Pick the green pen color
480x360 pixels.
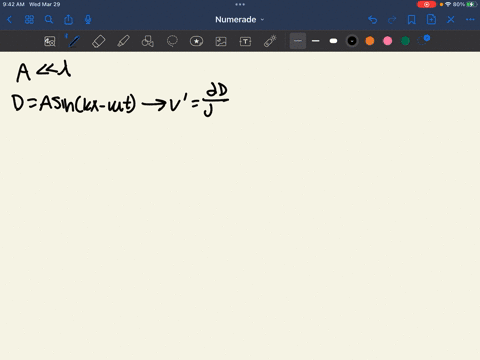coord(405,41)
